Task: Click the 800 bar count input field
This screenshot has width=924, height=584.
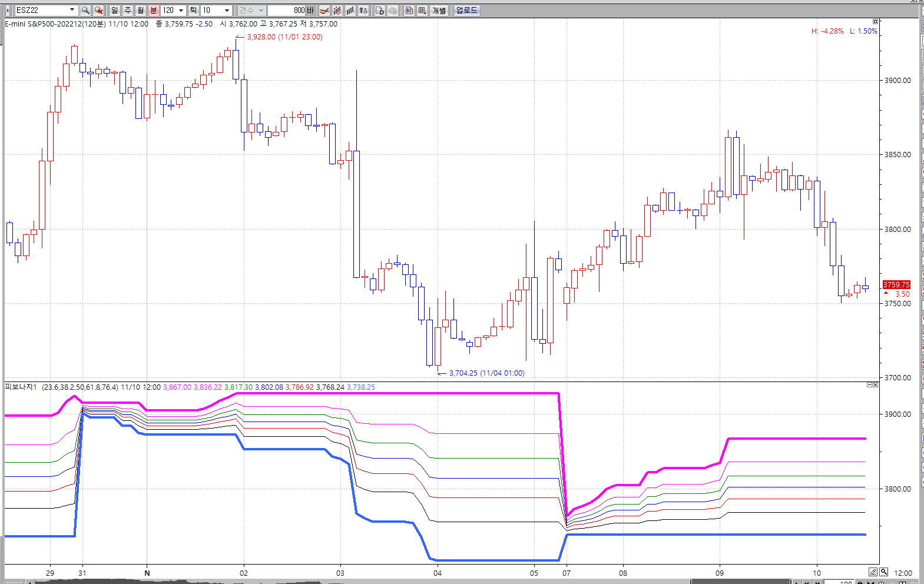Action: click(x=287, y=11)
